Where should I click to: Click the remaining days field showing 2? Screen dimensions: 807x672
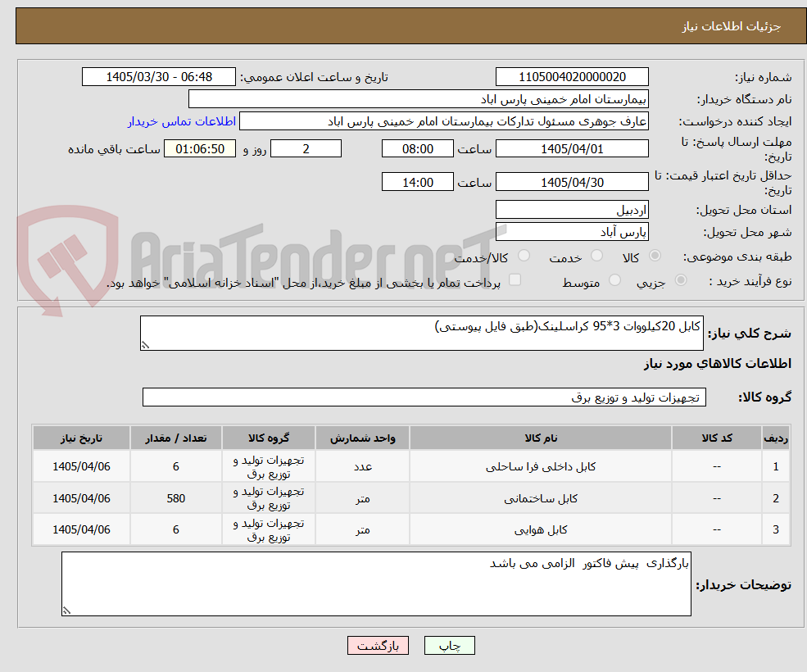[x=306, y=149]
